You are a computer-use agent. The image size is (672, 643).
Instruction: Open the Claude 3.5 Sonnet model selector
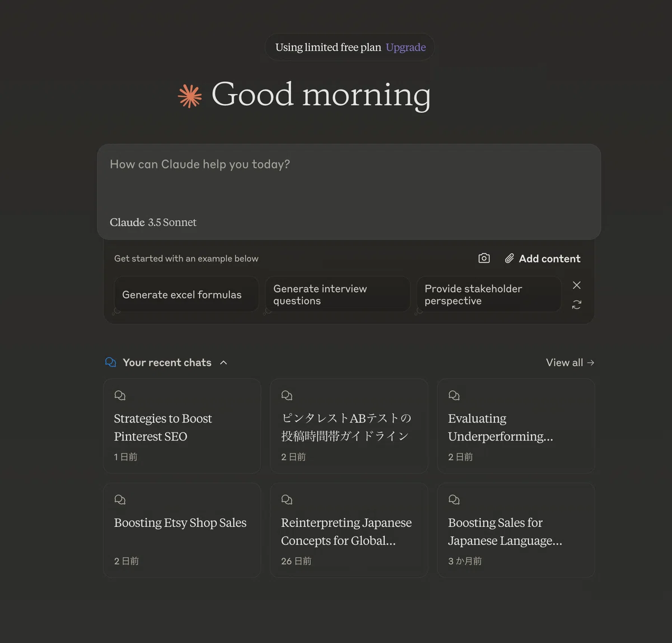point(153,222)
